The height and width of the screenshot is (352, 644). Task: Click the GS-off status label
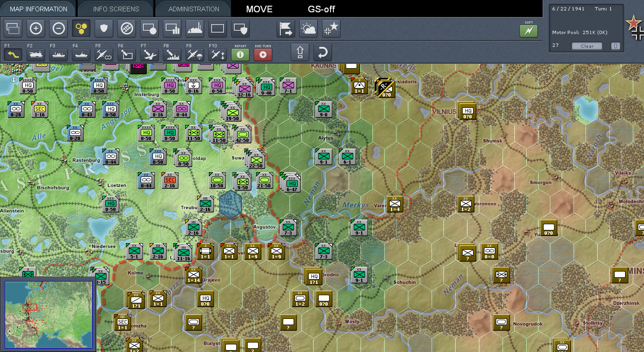click(322, 9)
